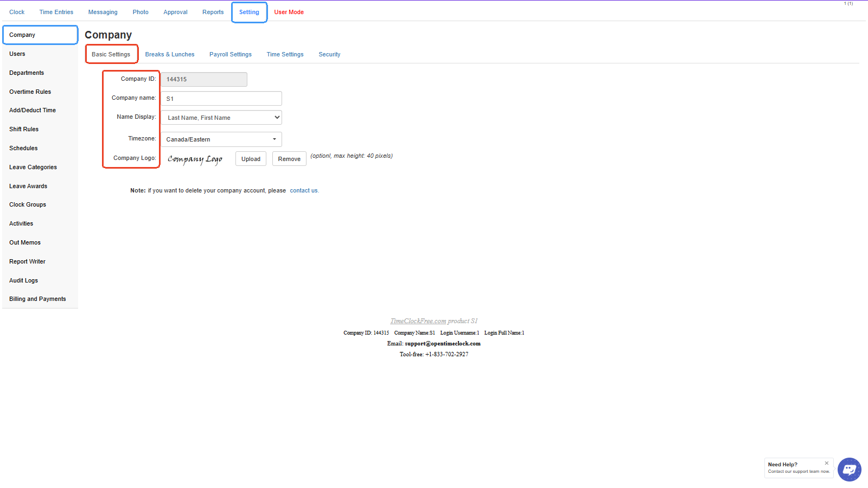This screenshot has height=488, width=868.
Task: Click the contact us link
Action: click(304, 191)
